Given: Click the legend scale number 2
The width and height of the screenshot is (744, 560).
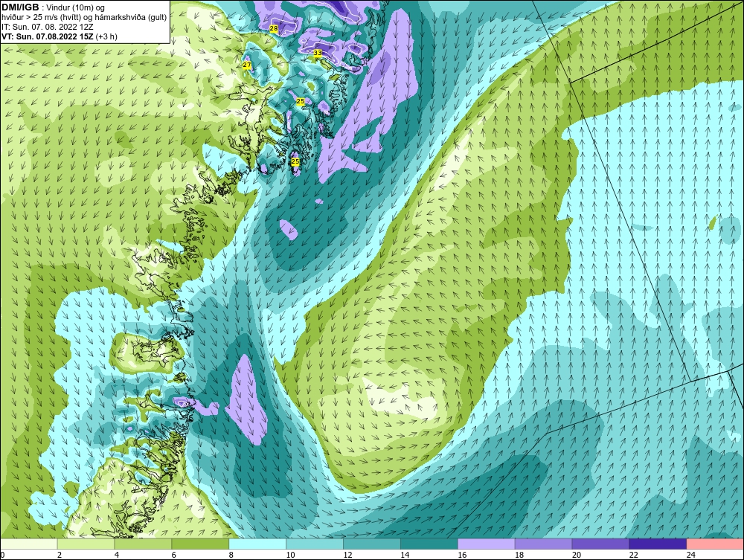Looking at the screenshot, I should tap(60, 555).
